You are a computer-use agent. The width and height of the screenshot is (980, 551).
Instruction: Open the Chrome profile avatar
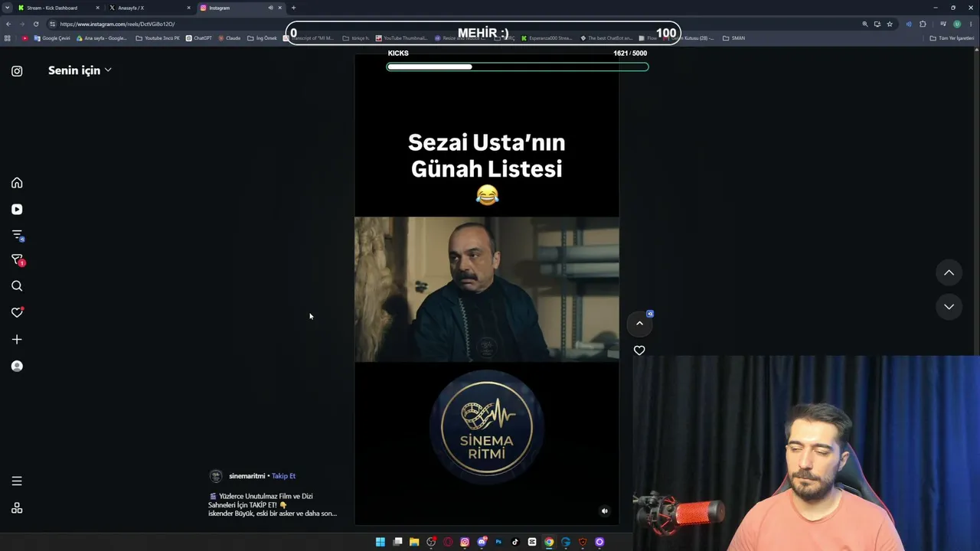click(x=957, y=24)
